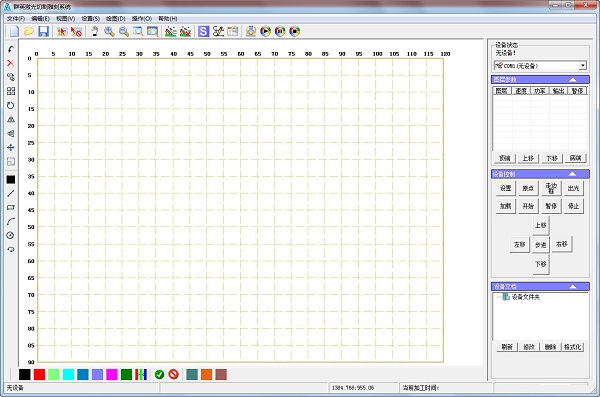This screenshot has width=600, height=397.
Task: Click the green play start icon in toolbar
Action: [x=265, y=31]
